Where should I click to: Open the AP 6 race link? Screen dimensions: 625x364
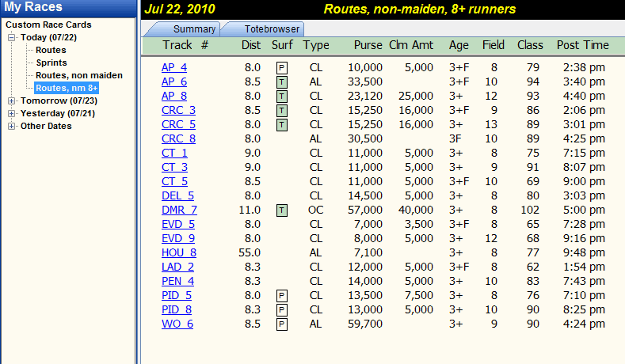pyautogui.click(x=174, y=82)
